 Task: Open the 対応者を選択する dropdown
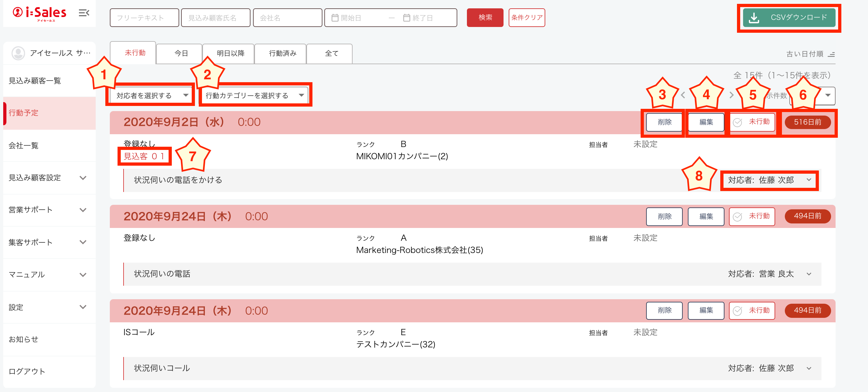pos(151,96)
